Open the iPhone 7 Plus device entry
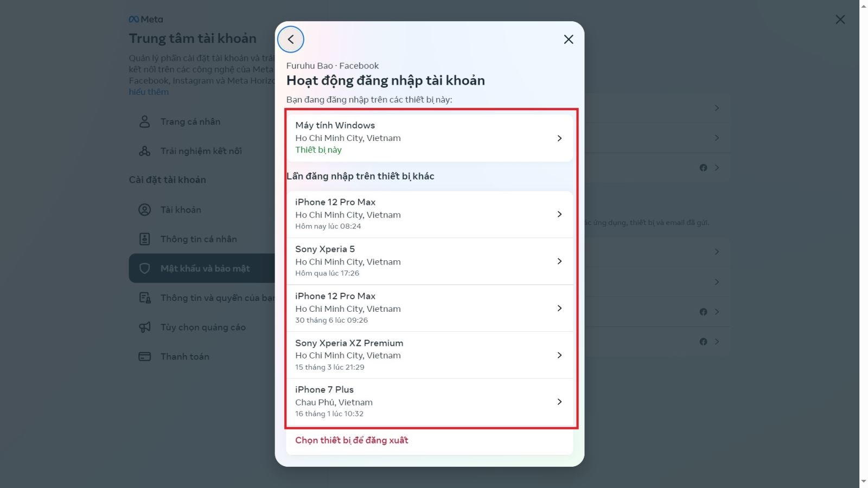This screenshot has height=488, width=868. 430,402
